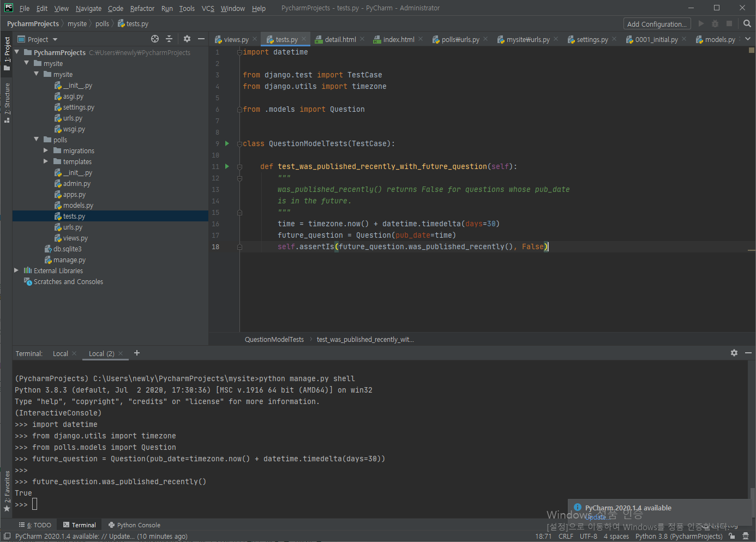This screenshot has width=756, height=542.
Task: Run QuestionModelTests via gutter arrow on line 9
Action: (x=227, y=143)
